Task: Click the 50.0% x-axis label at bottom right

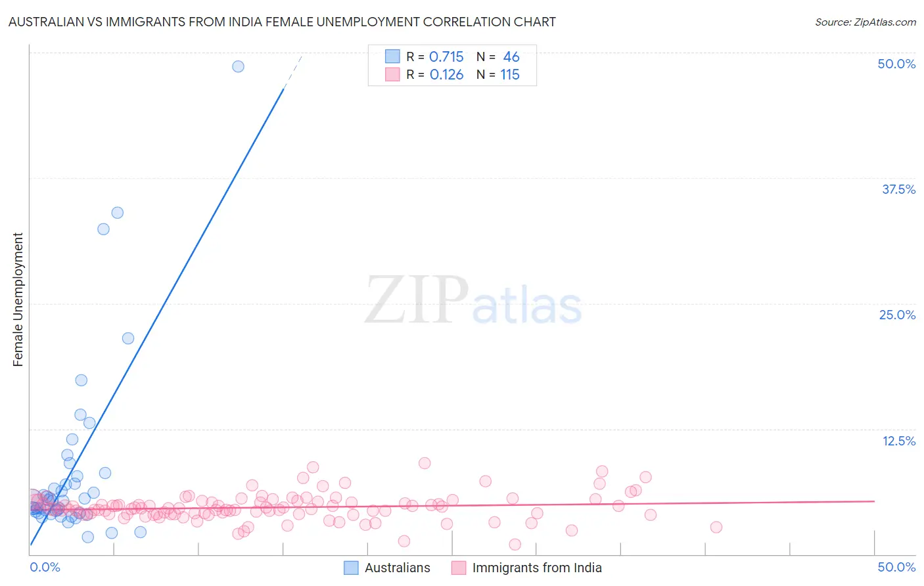Action: (896, 567)
